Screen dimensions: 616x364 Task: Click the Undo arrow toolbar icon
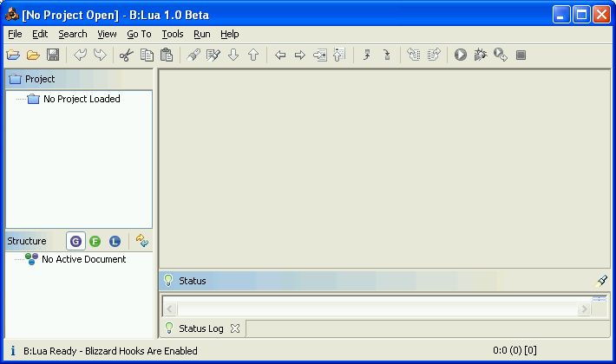pos(80,55)
